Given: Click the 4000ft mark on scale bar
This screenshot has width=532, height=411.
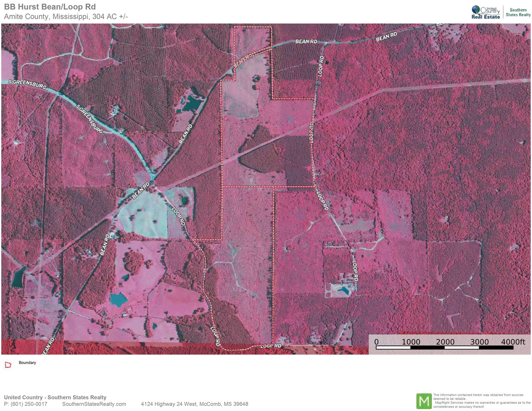Looking at the screenshot, I should tap(513, 342).
